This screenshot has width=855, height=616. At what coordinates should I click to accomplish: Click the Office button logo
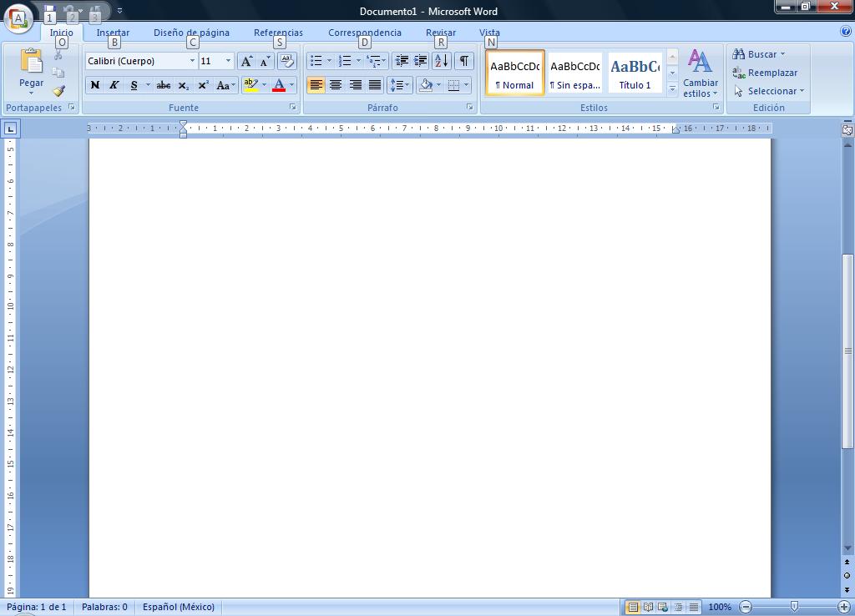18,18
